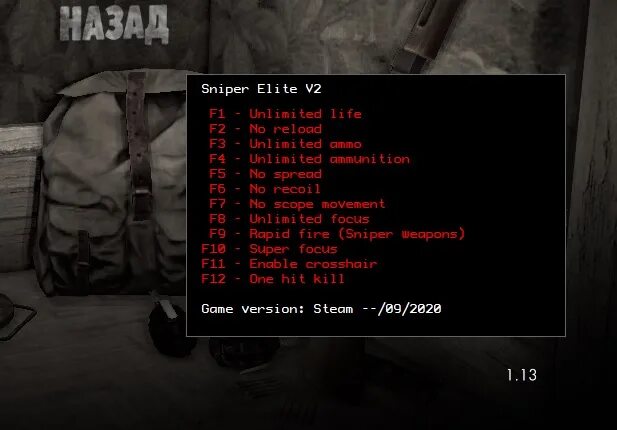
Task: Enable F11 crosshair option
Action: point(289,264)
